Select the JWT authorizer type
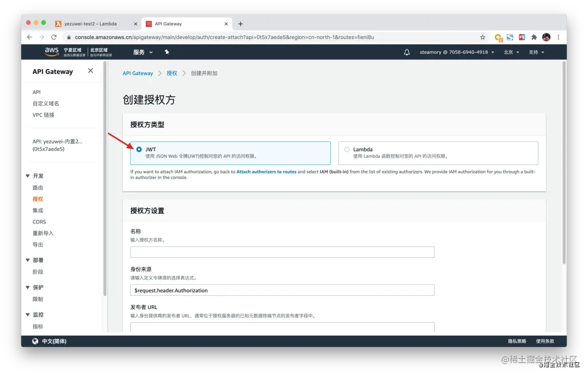 [139, 149]
